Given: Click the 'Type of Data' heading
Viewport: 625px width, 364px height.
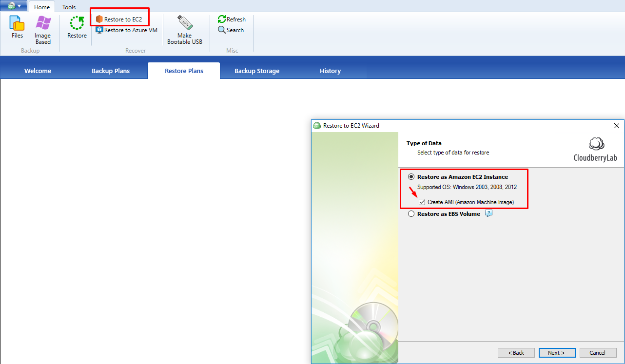Looking at the screenshot, I should pyautogui.click(x=424, y=143).
